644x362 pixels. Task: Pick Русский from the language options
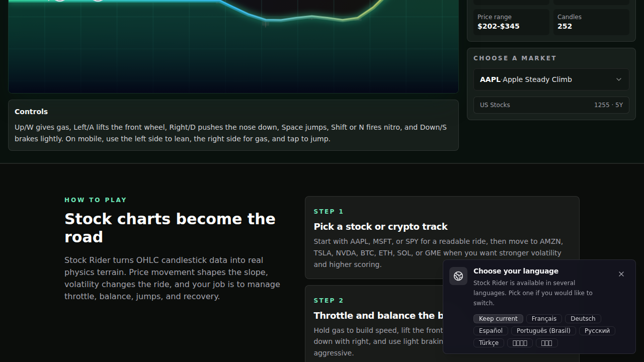coord(597,331)
